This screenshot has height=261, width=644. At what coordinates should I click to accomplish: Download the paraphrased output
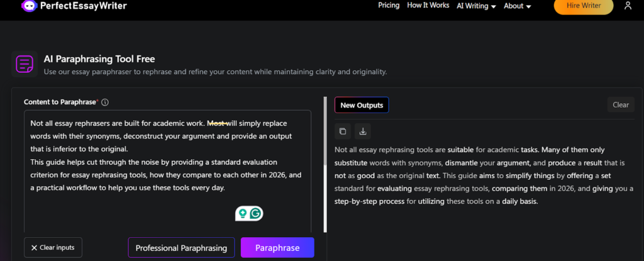363,131
